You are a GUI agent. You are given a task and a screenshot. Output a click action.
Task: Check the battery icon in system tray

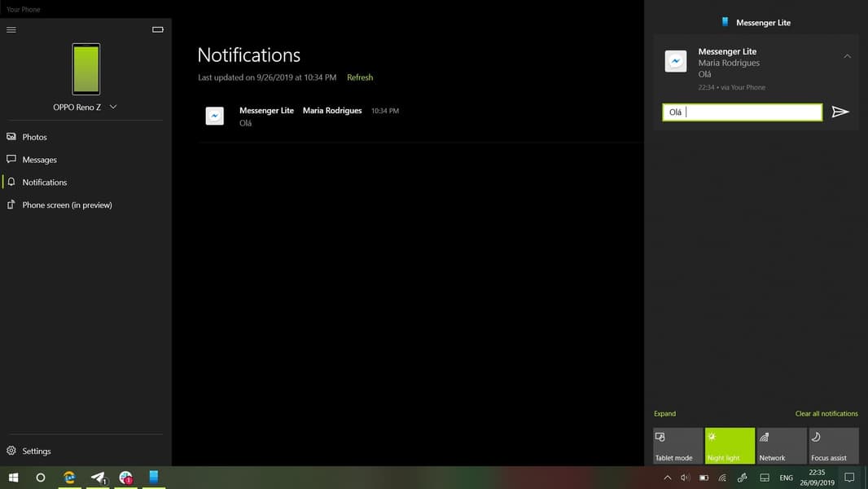[x=704, y=478]
